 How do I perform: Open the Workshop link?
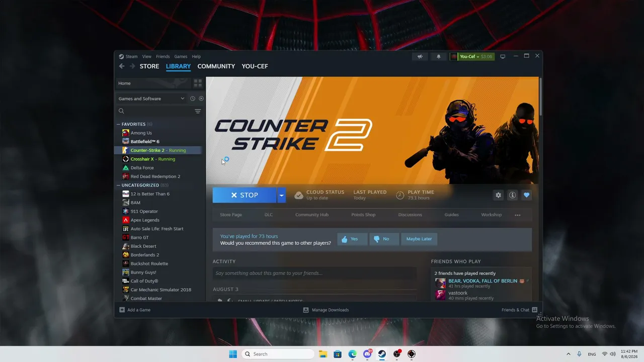tap(492, 215)
